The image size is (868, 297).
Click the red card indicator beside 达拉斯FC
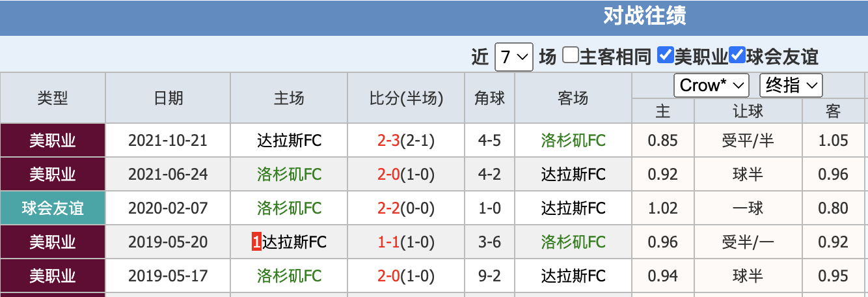pos(256,242)
